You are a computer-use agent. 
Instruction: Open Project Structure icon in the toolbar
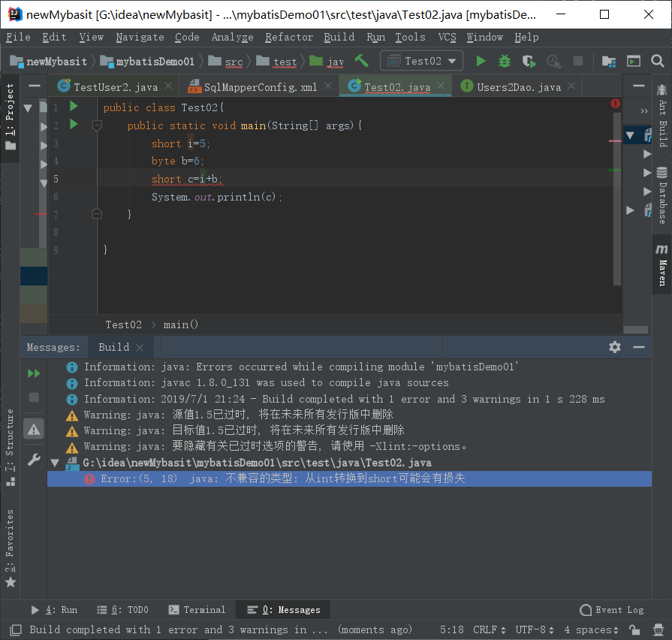coord(609,62)
